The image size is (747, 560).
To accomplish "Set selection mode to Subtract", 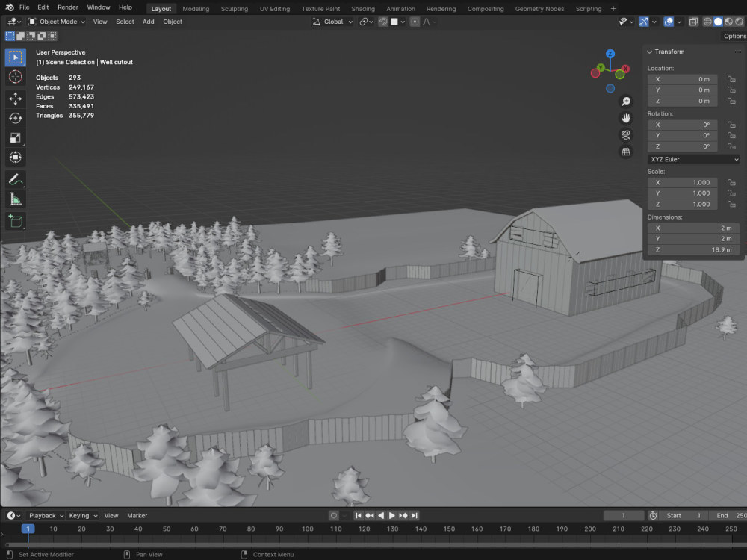I will point(31,36).
